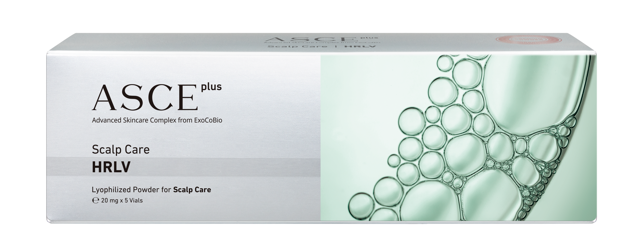Click the bold HRLV product name
The image size is (644, 245).
pos(111,167)
